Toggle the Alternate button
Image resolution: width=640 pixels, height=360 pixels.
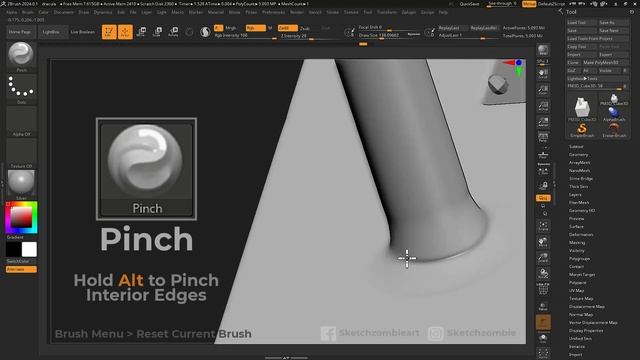coord(21,269)
